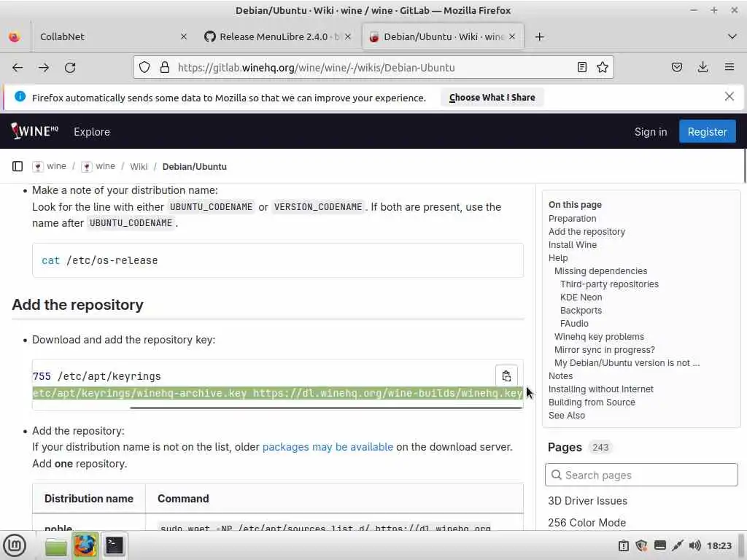Close the Release MenuLibre 2.4.0 tab
The width and height of the screenshot is (747, 560).
coord(348,36)
